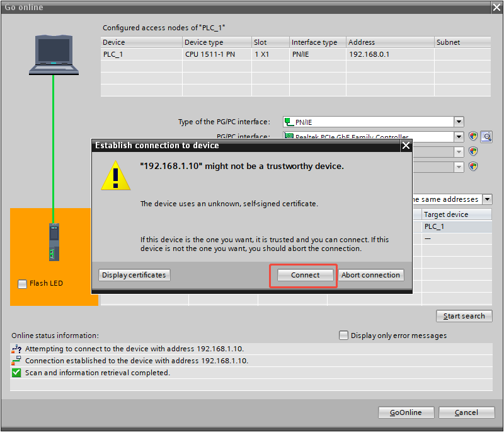504x432 pixels.
Task: Click the PLC device image in orange panel
Action: 54,242
